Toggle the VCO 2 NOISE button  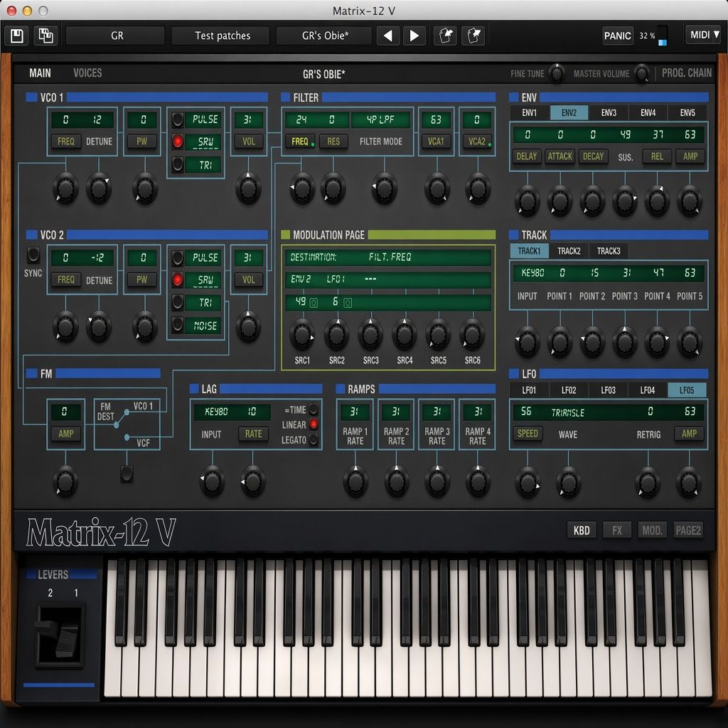coord(177,325)
